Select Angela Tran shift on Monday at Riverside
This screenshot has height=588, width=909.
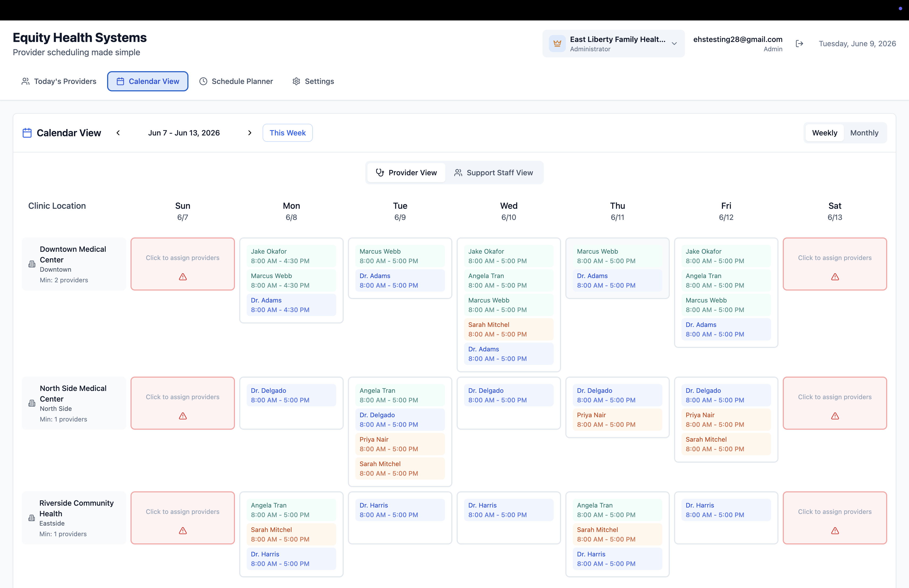click(291, 510)
